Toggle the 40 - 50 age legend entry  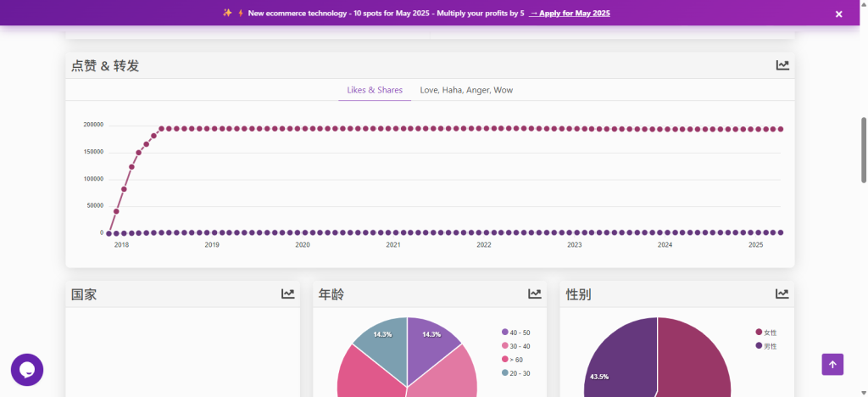tap(516, 333)
